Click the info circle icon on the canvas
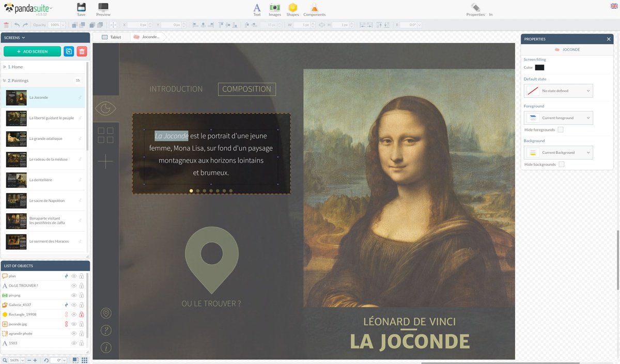 click(106, 347)
